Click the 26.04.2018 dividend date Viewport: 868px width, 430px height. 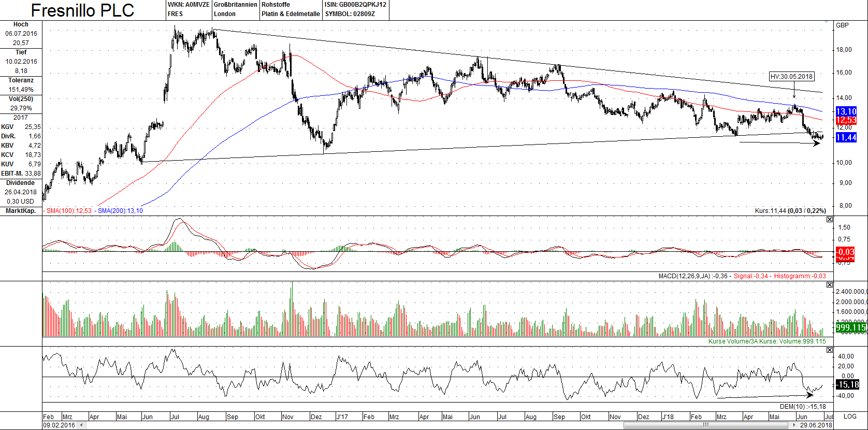(x=21, y=192)
